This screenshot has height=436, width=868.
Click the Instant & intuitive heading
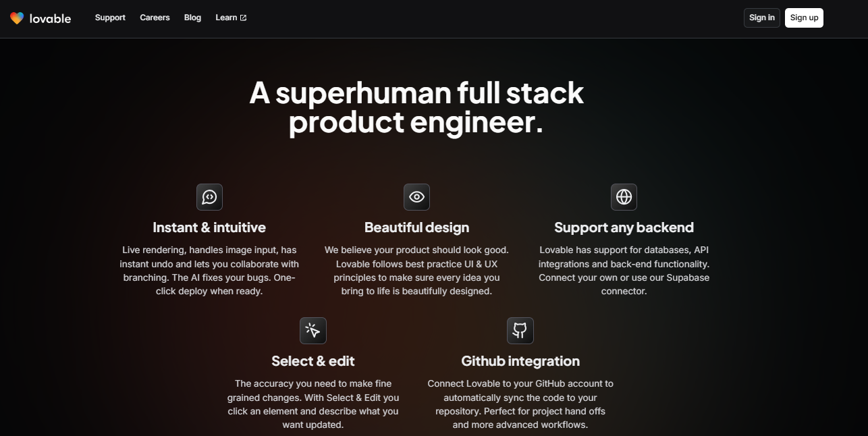pos(209,227)
